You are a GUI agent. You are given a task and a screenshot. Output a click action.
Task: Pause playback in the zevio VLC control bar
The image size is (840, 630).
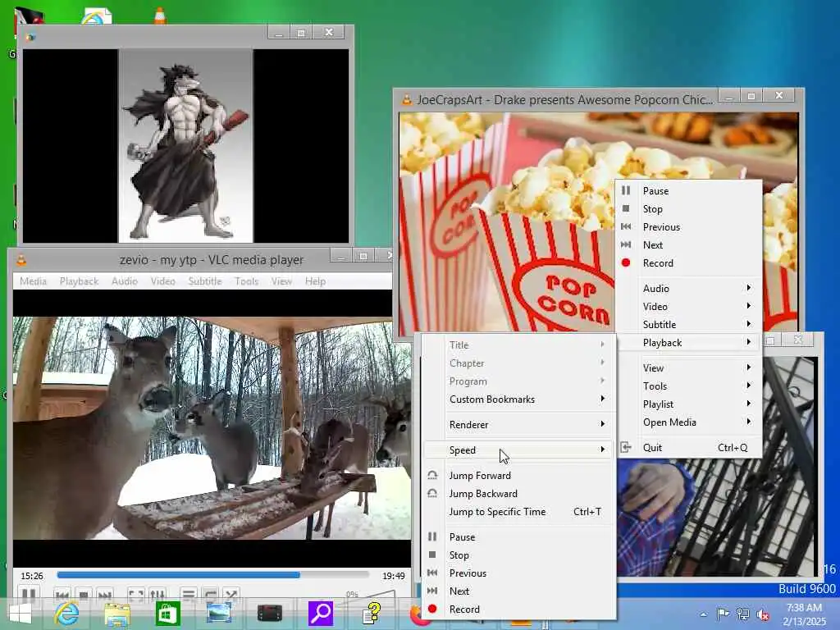(29, 594)
